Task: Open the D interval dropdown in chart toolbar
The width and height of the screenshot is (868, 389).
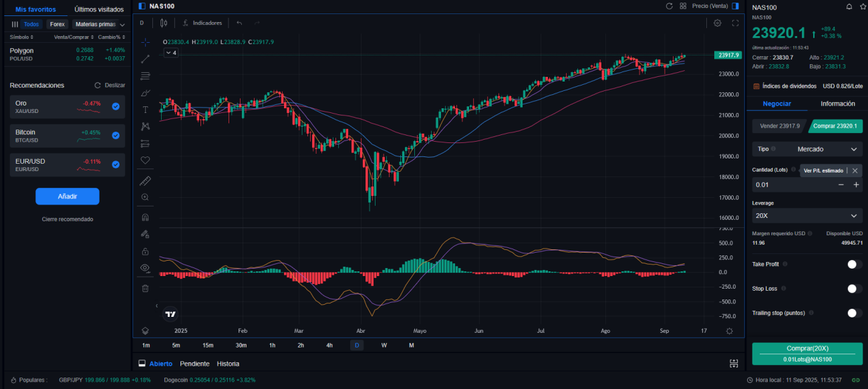Action: 142,23
